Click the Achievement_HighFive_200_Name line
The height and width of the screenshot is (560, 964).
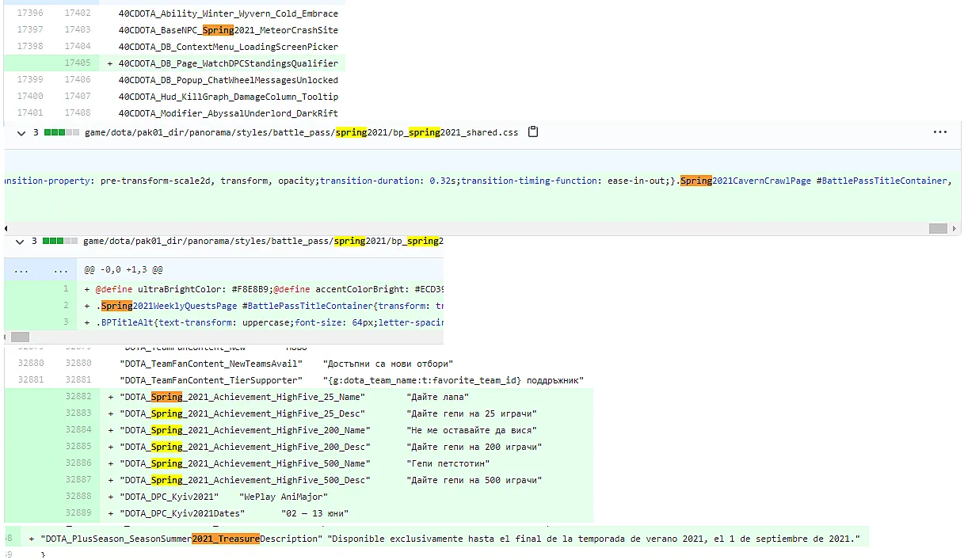click(x=329, y=430)
